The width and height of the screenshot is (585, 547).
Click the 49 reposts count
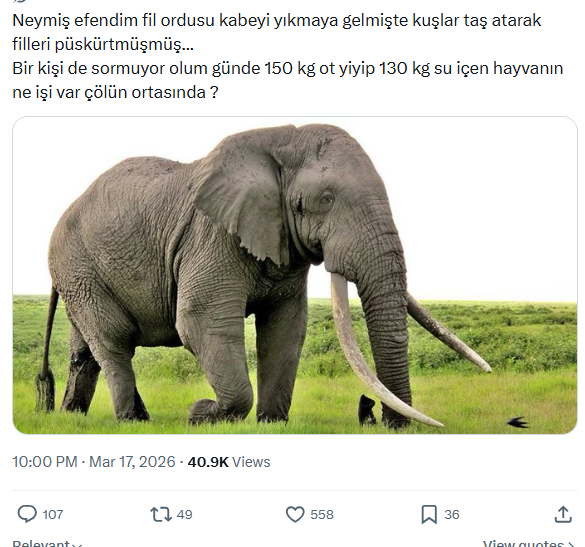[x=184, y=515]
